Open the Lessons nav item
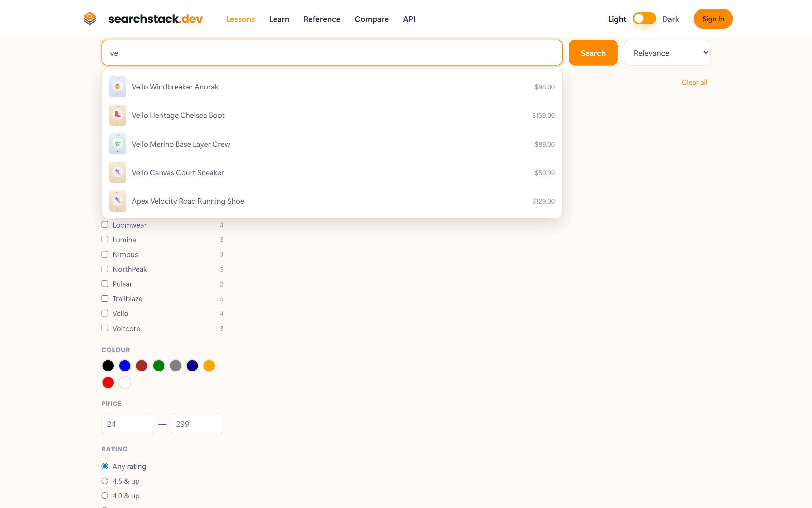812x508 pixels. 241,19
